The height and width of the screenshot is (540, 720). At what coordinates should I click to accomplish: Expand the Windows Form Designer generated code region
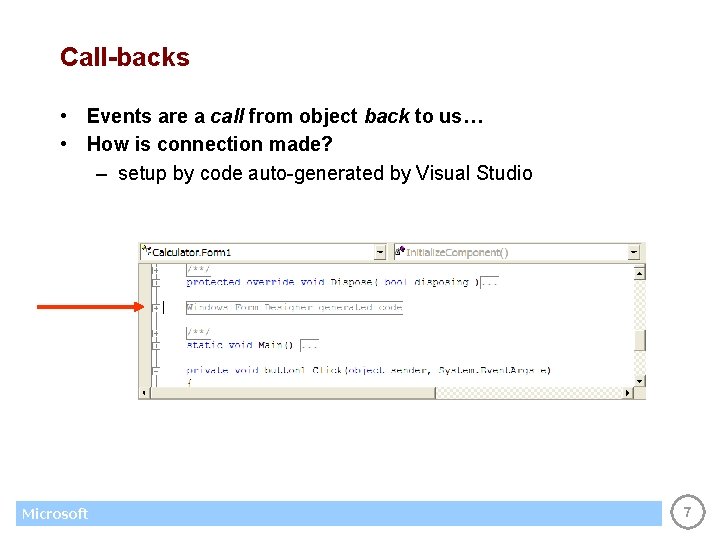(156, 307)
